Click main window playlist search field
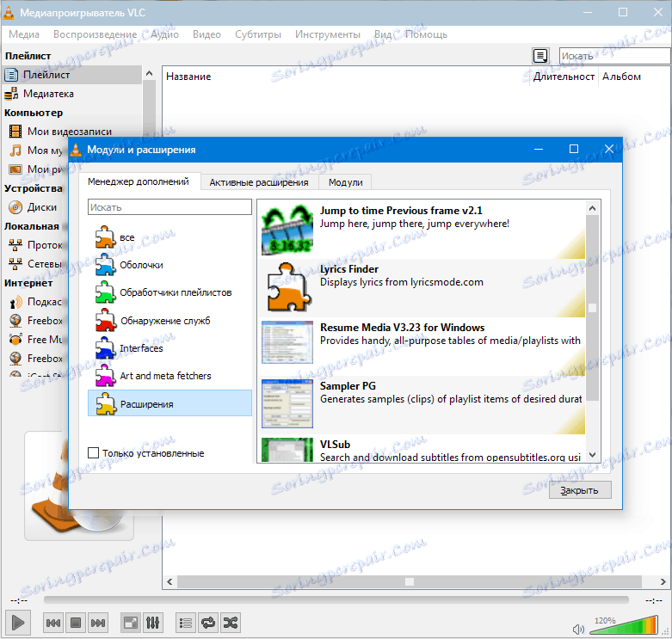 pyautogui.click(x=615, y=56)
